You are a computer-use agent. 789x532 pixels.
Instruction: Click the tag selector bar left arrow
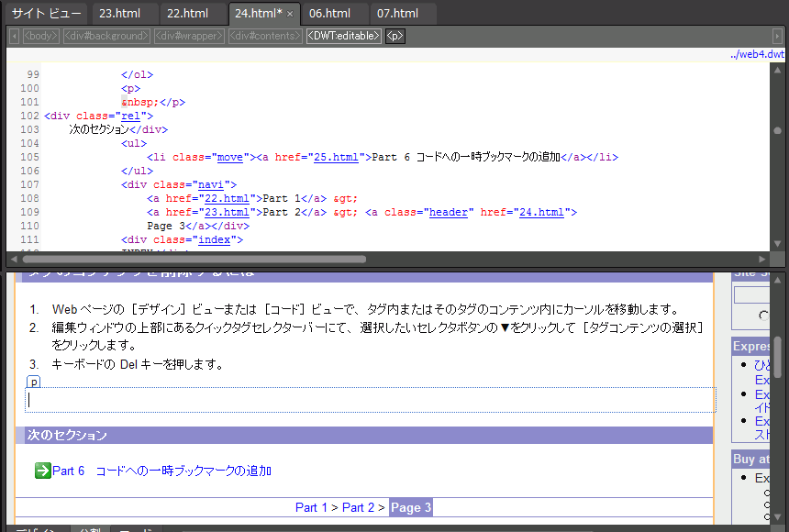click(14, 36)
